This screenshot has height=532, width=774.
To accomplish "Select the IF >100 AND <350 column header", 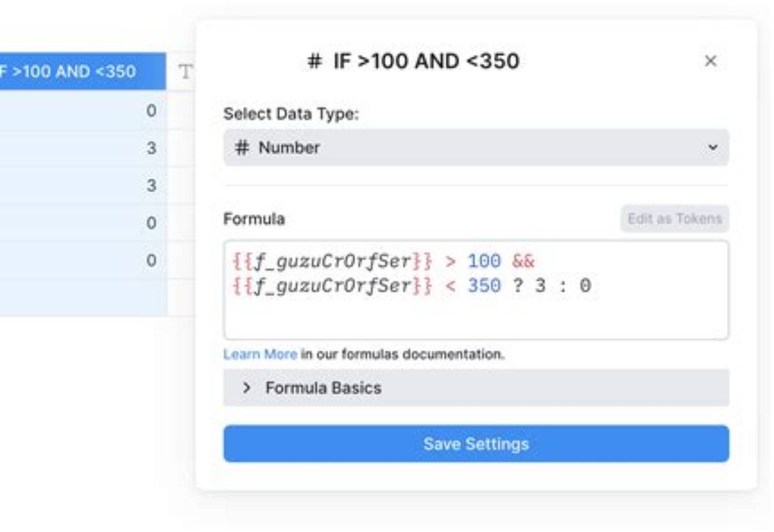I will [83, 71].
